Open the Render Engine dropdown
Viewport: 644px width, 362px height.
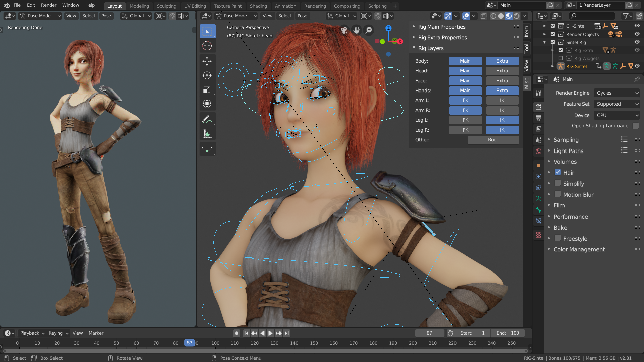(x=617, y=93)
